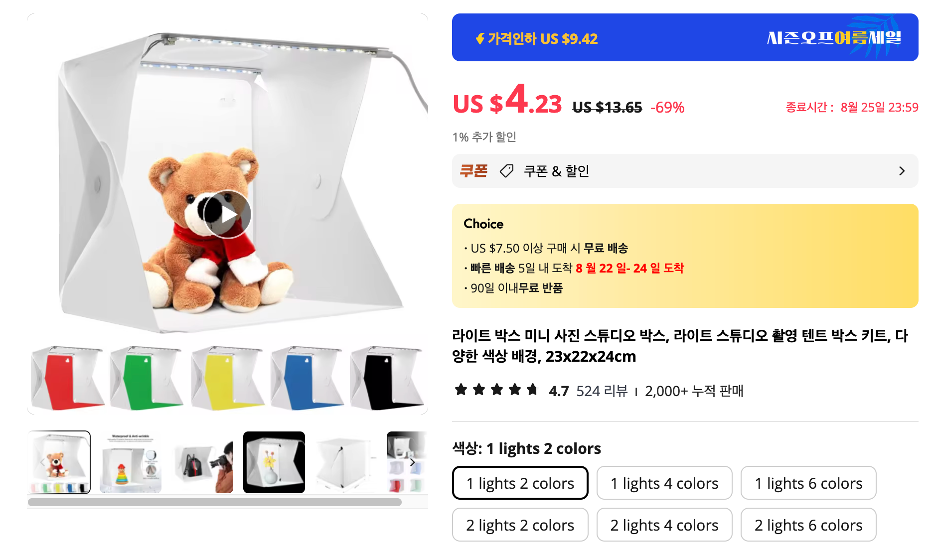Select the toy pyramid waterproof thumbnail

tap(131, 462)
